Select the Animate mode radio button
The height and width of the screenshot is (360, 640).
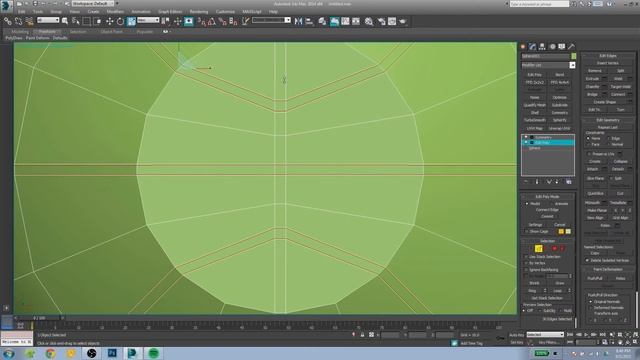(551, 203)
